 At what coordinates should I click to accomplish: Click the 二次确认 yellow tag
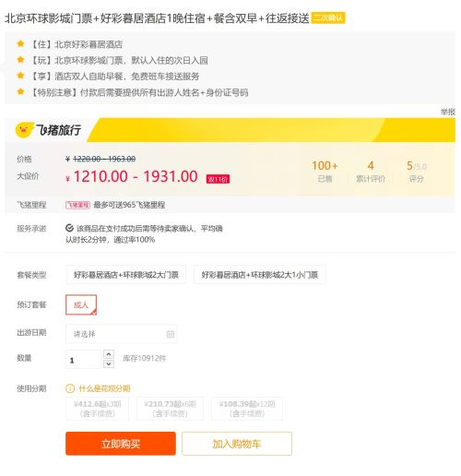point(328,18)
